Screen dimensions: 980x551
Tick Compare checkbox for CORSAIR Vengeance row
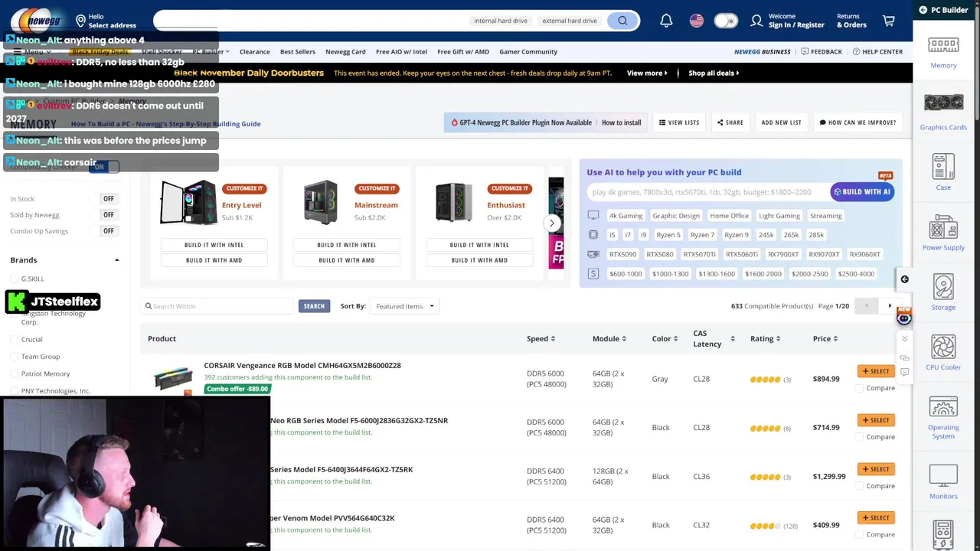(859, 388)
